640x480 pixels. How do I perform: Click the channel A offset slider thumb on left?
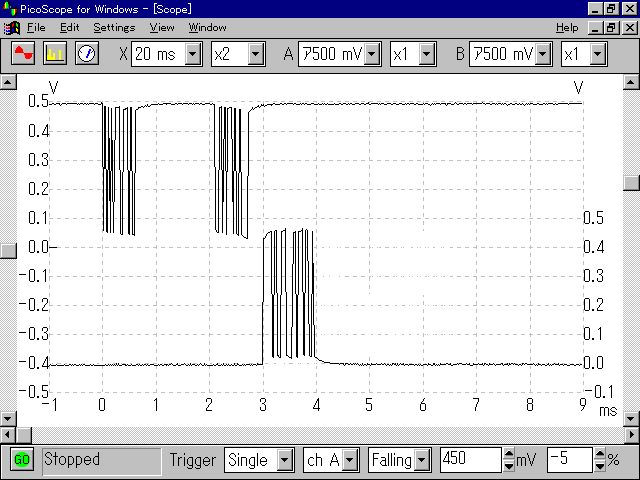(8, 251)
